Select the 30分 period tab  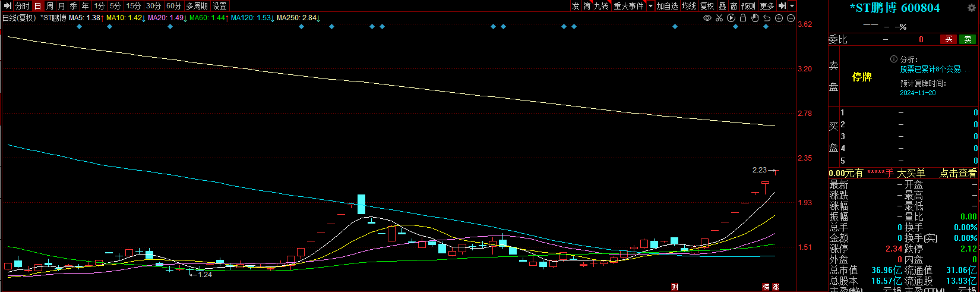154,6
